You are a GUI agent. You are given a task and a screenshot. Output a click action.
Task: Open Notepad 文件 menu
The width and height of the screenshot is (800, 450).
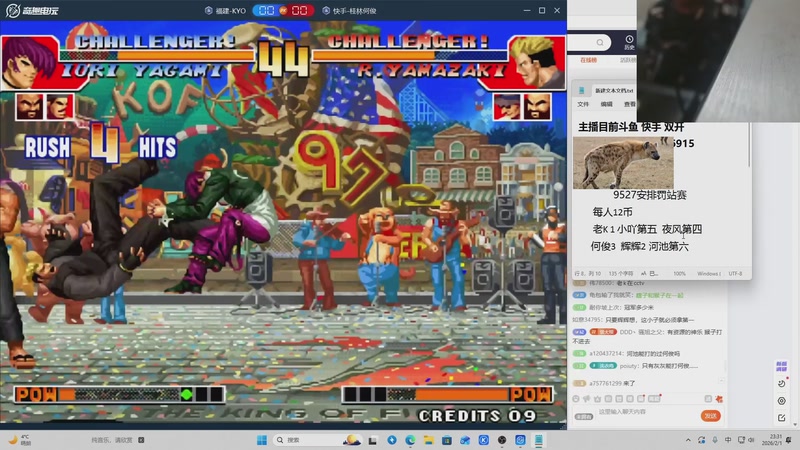(x=583, y=104)
